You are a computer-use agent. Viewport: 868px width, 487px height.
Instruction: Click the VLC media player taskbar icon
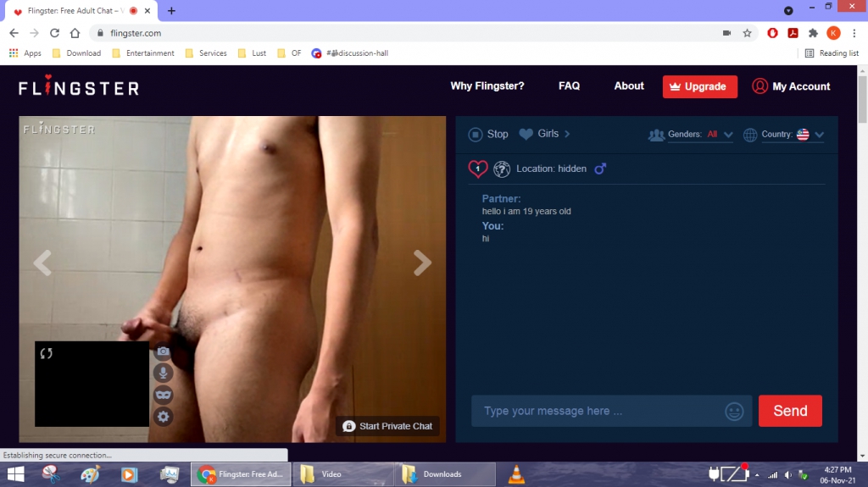tap(515, 474)
